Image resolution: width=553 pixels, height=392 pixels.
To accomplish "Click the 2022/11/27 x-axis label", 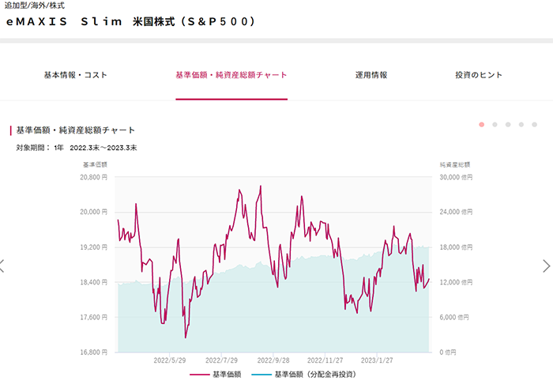I will click(325, 360).
